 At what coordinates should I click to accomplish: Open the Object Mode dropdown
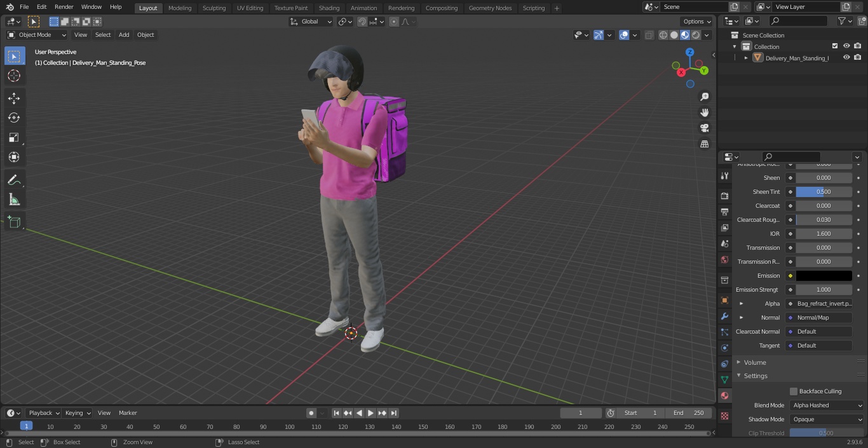pyautogui.click(x=37, y=35)
